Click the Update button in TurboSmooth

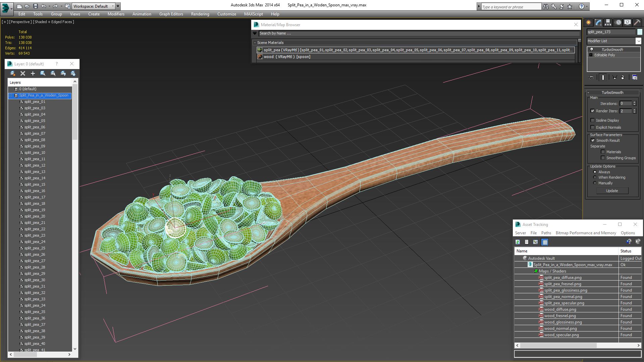coord(612,190)
